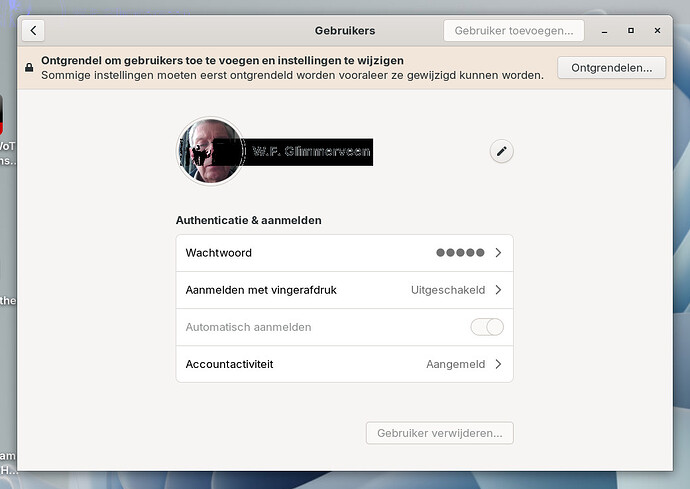Click the Uitgeschakeld status text
This screenshot has height=489, width=690.
pos(448,290)
